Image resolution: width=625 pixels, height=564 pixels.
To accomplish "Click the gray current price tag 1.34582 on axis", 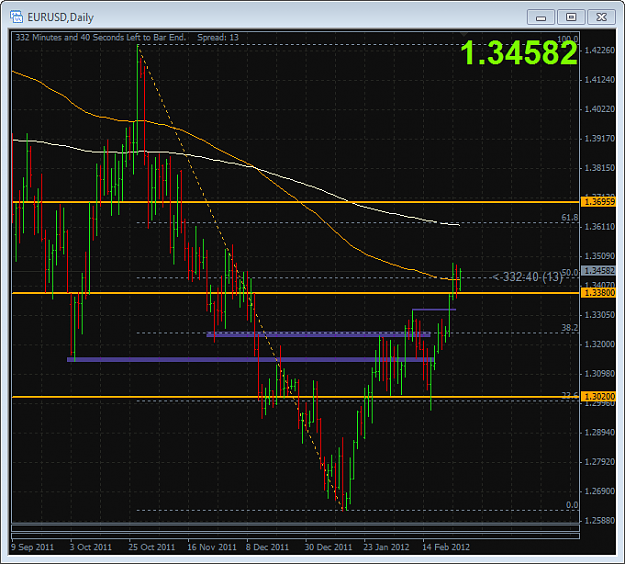I will [599, 271].
